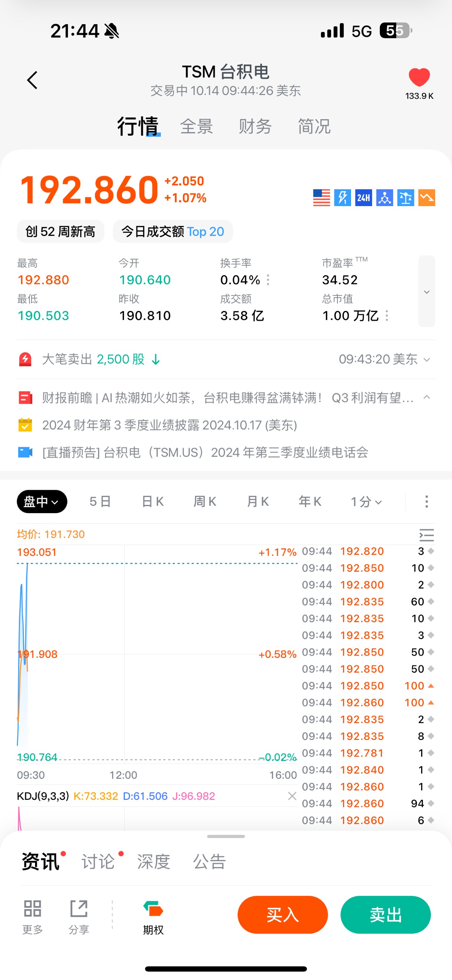
Task: Tap the intraday price chart area
Action: pyautogui.click(x=157, y=654)
